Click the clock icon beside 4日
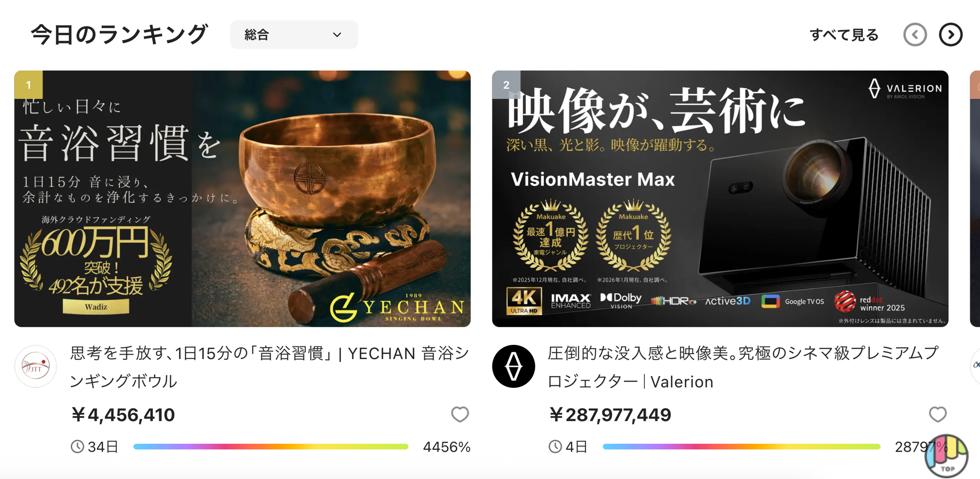Image resolution: width=980 pixels, height=479 pixels. (555, 447)
